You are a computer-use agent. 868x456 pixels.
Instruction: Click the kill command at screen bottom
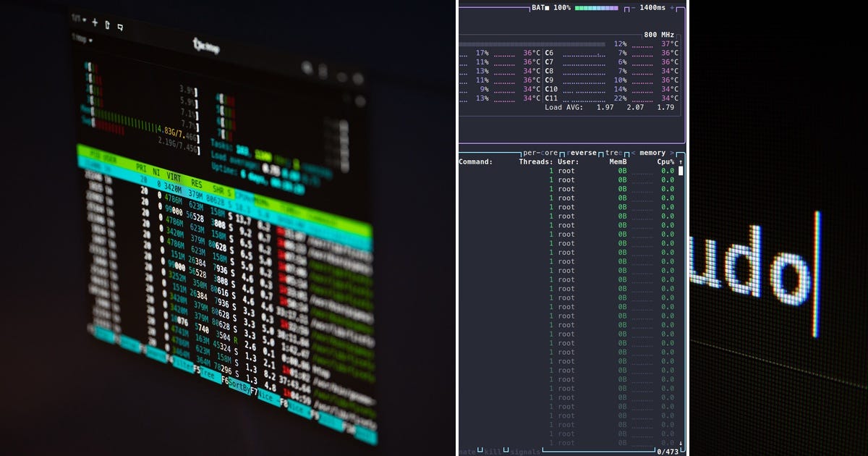pos(493,452)
